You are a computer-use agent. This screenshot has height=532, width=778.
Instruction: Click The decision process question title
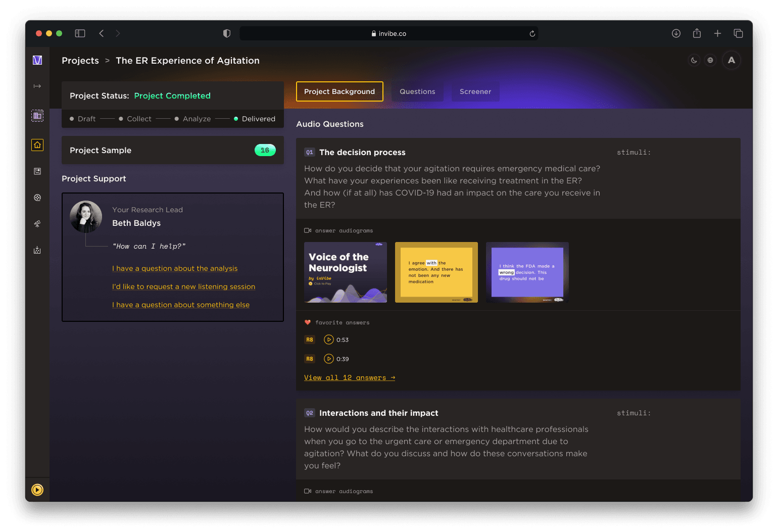coord(362,152)
